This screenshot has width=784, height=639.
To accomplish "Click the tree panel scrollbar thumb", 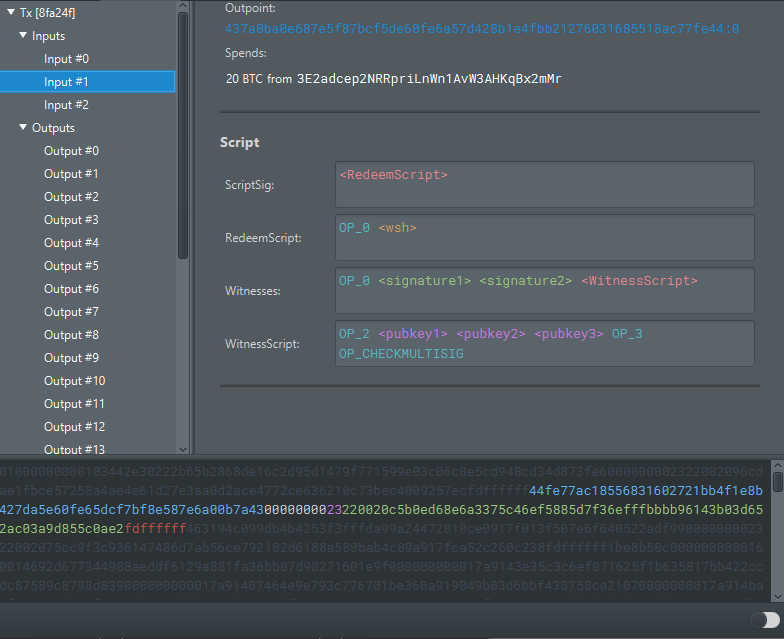I will (x=183, y=136).
